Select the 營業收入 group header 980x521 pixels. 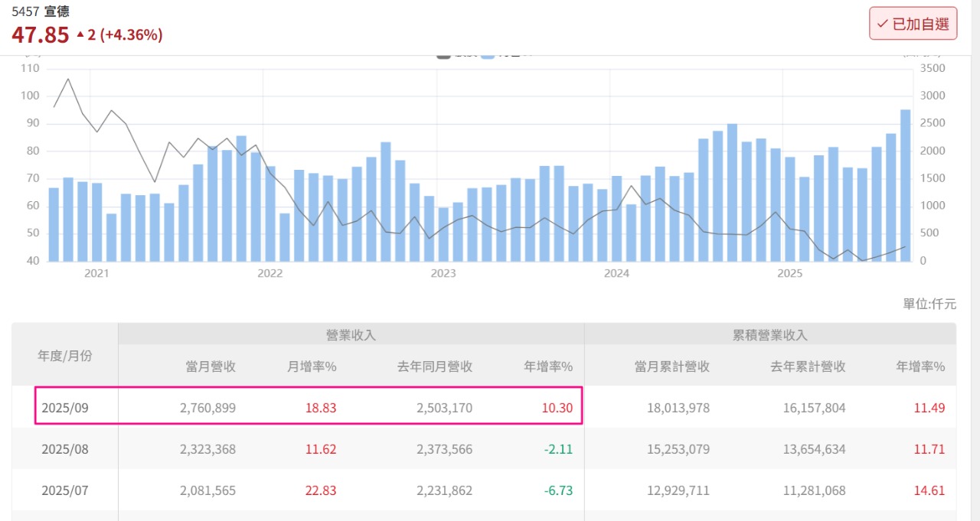click(x=351, y=334)
